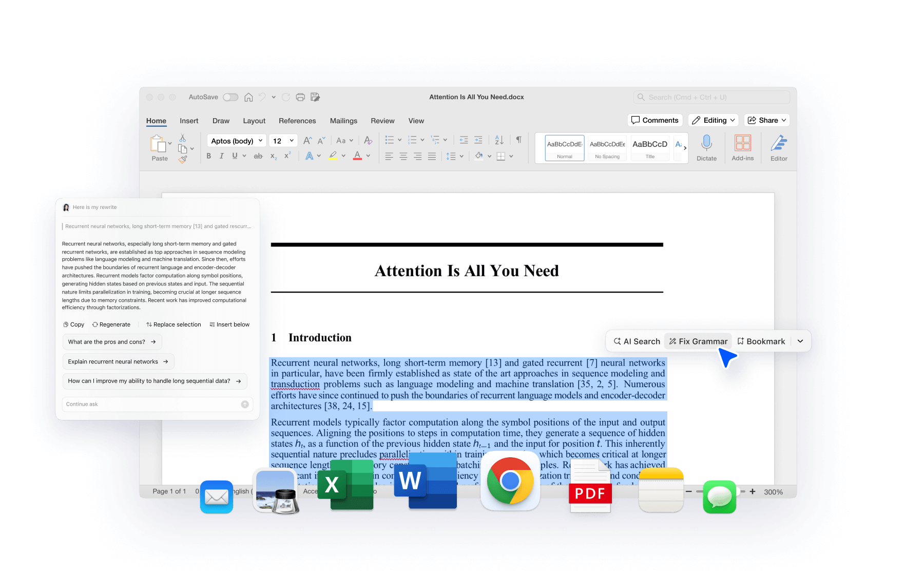Click the Cut scissors icon
The image size is (924, 575).
pyautogui.click(x=182, y=138)
